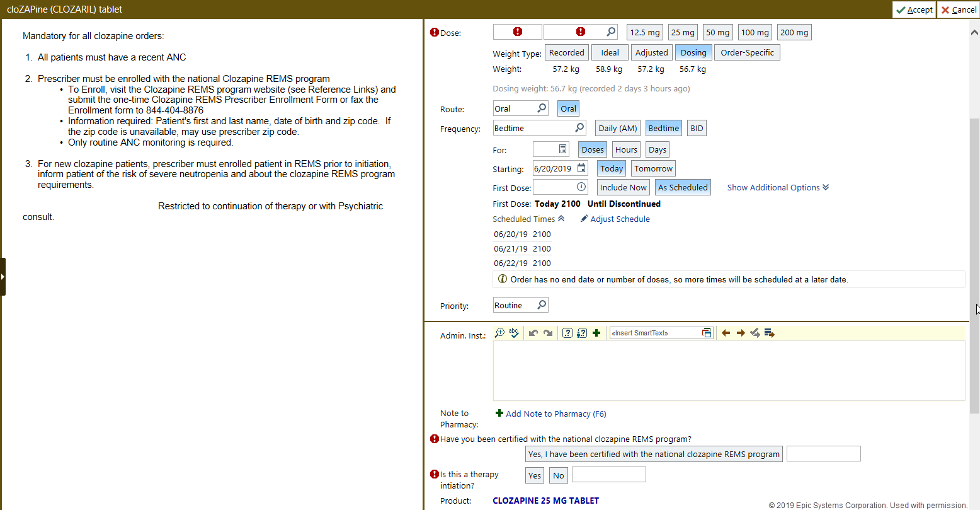980x510 pixels.
Task: Select the Ideal weight type
Action: pyautogui.click(x=610, y=53)
